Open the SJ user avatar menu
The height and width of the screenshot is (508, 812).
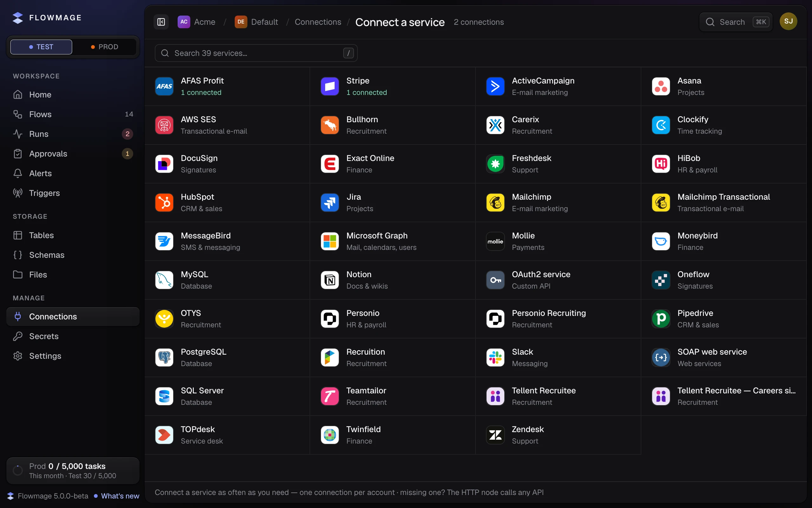click(788, 22)
